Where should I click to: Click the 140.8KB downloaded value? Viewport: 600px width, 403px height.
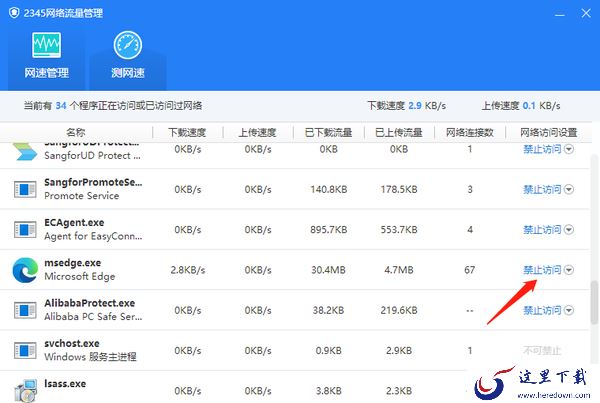pyautogui.click(x=329, y=189)
